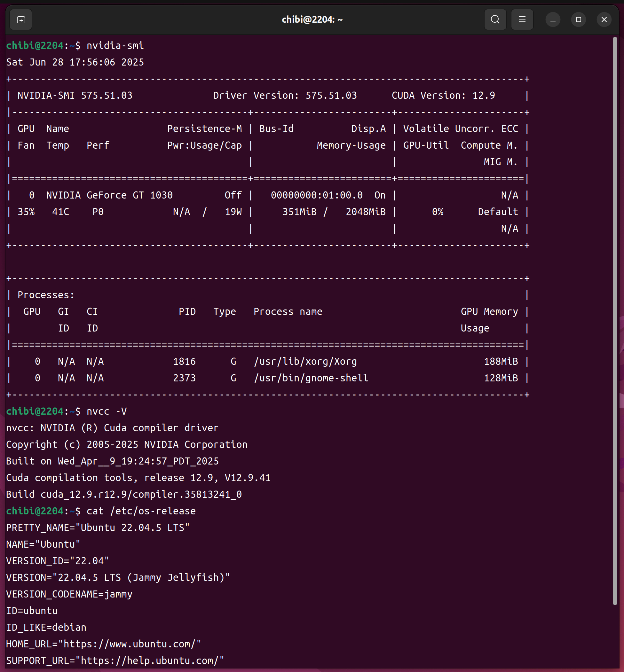Screen dimensions: 624x672
Task: Click the cat /etc/os-release command
Action: (x=141, y=511)
